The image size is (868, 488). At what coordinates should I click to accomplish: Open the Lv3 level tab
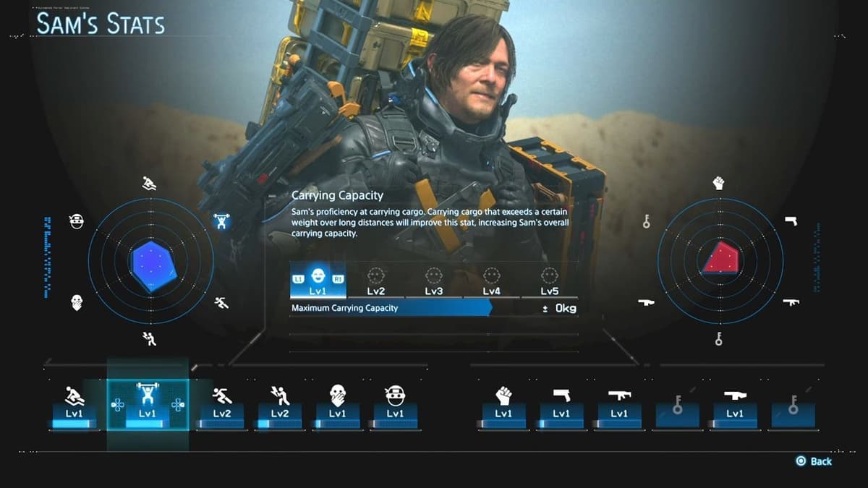(433, 281)
